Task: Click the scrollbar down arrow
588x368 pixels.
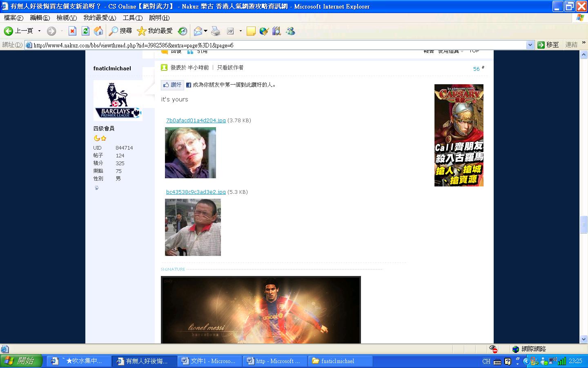Action: point(584,339)
